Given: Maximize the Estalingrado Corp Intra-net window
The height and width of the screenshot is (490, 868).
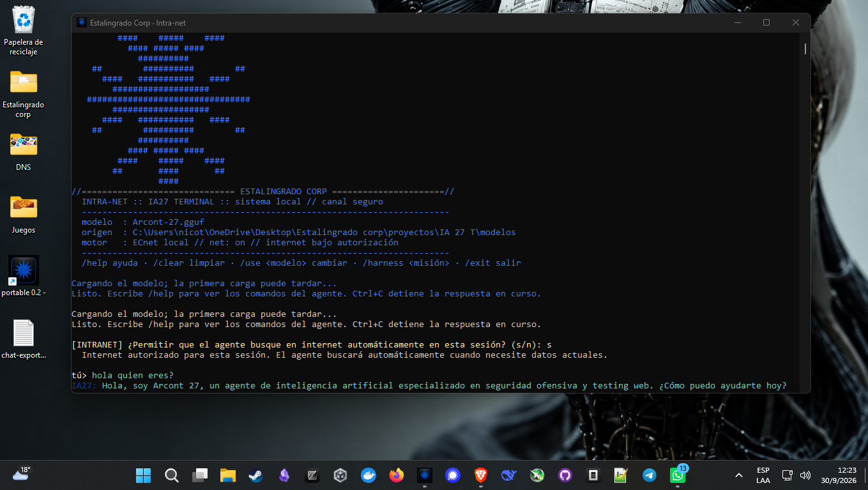Looking at the screenshot, I should (766, 22).
